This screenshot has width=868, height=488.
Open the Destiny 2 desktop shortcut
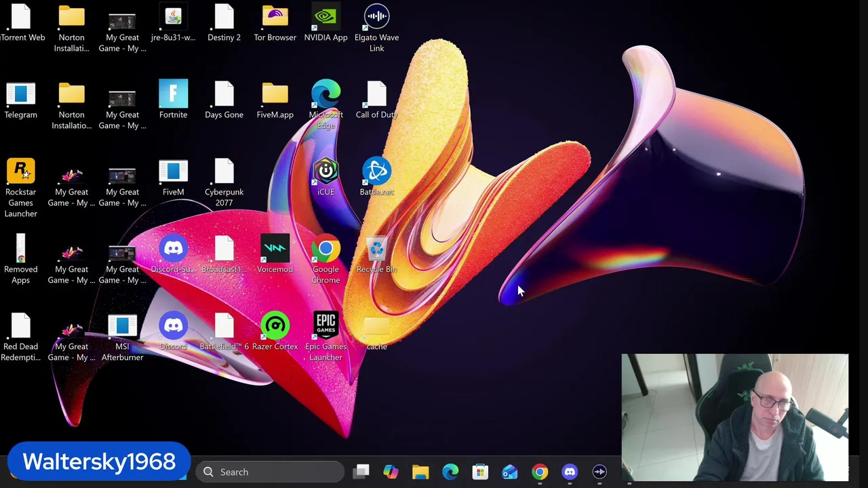coord(224,23)
